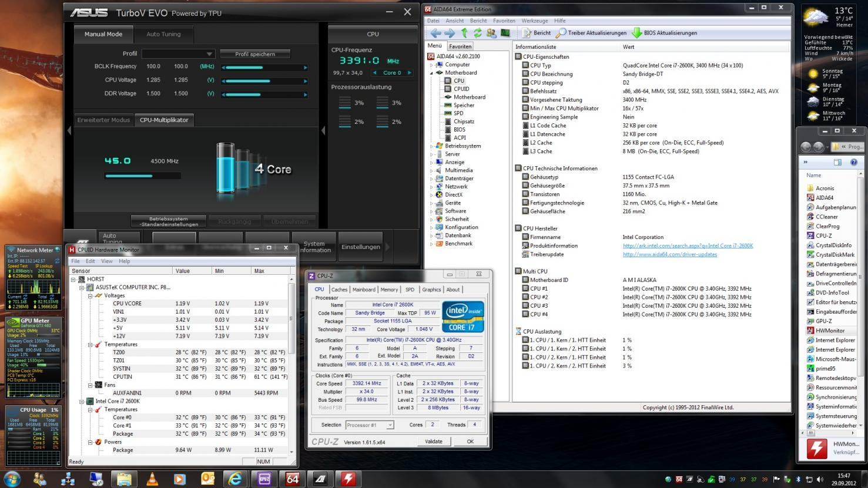Click Explorer back button in Programme window

806,147
